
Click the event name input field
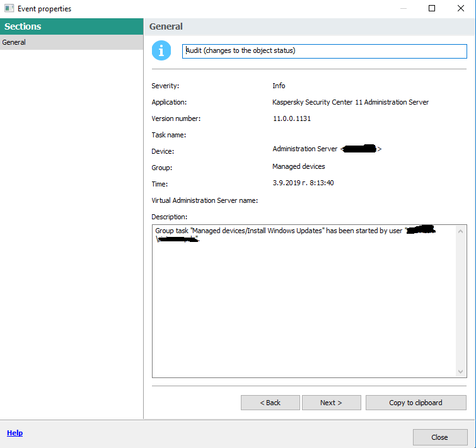point(325,51)
